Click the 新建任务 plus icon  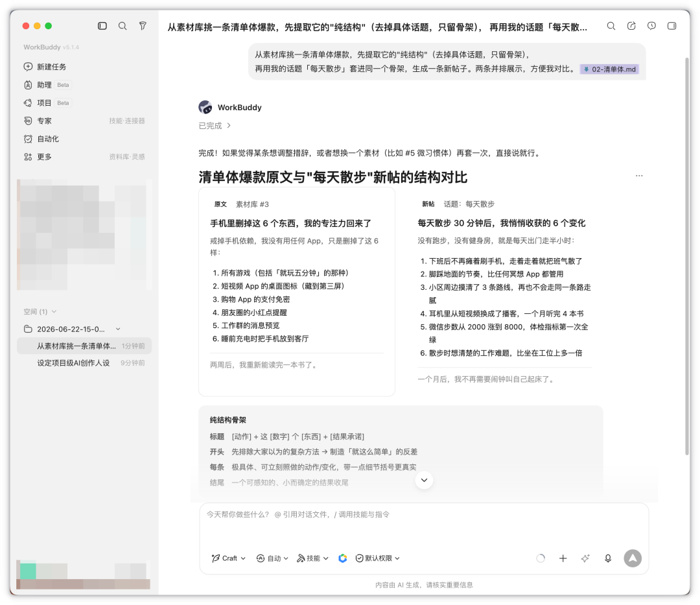pos(28,67)
